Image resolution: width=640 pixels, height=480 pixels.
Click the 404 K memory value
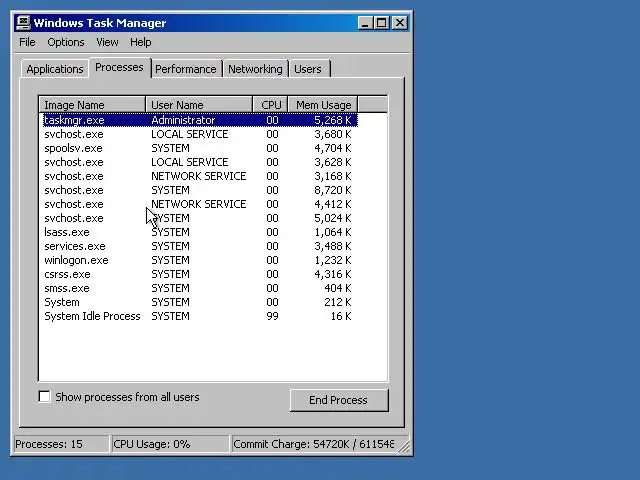click(x=338, y=288)
